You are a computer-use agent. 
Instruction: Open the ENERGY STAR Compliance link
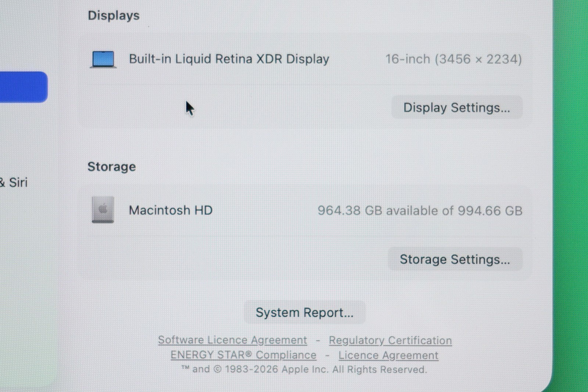[243, 355]
